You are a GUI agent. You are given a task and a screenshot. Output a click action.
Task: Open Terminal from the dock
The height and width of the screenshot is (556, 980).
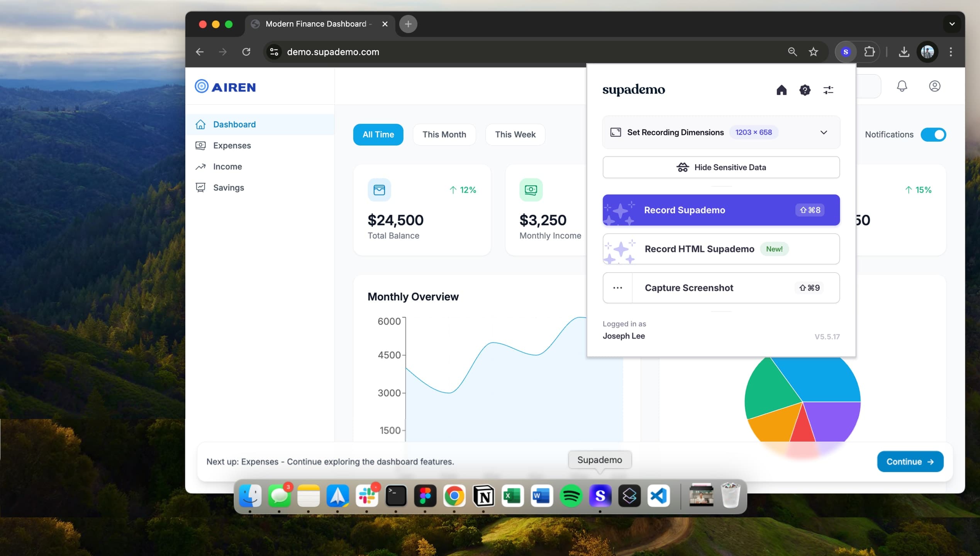[396, 496]
